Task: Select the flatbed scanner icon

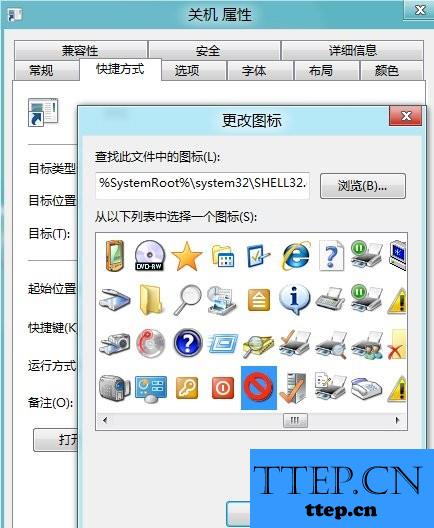Action: click(x=114, y=300)
